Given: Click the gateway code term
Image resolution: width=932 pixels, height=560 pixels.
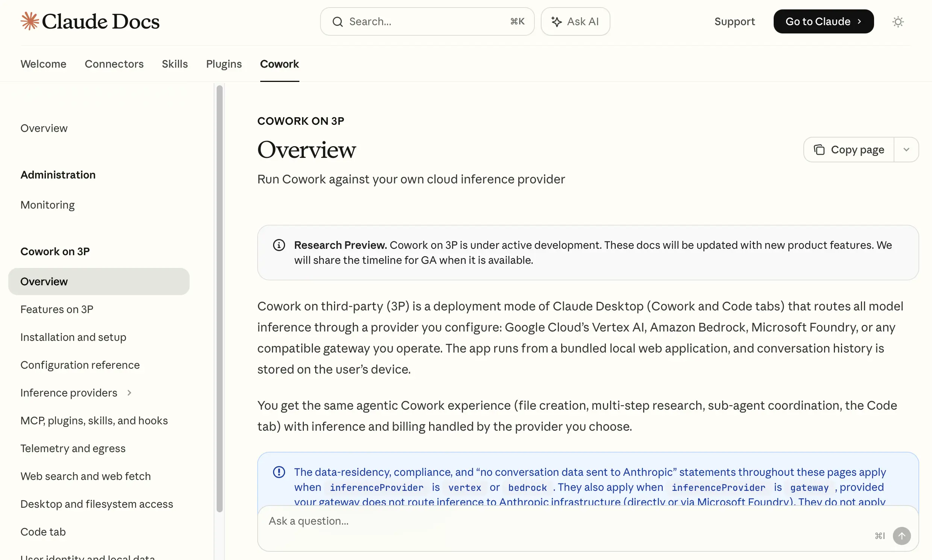Looking at the screenshot, I should point(809,487).
